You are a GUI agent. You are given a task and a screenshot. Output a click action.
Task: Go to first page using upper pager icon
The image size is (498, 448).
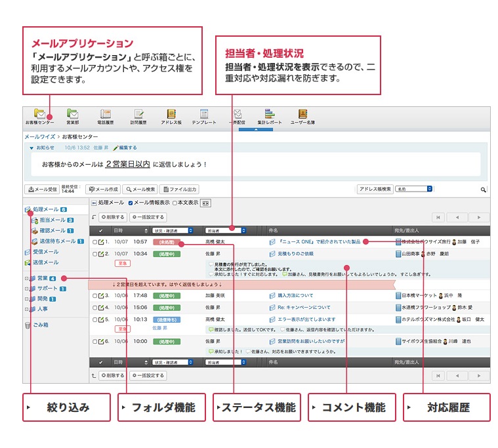pyautogui.click(x=438, y=218)
